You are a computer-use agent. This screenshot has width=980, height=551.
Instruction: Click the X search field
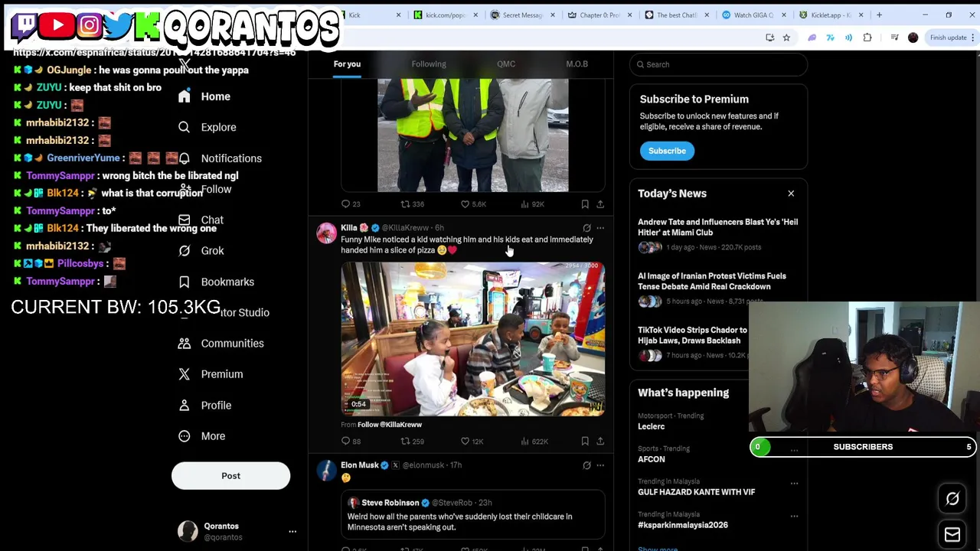coord(719,64)
